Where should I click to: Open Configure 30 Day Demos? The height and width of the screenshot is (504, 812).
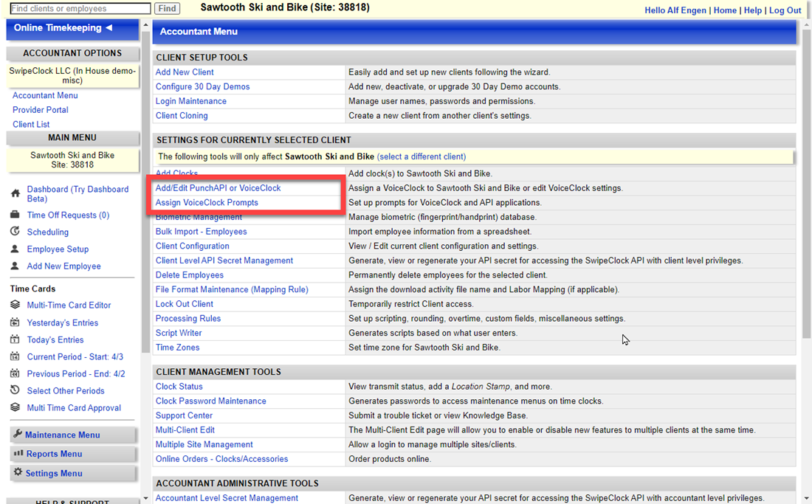point(202,86)
